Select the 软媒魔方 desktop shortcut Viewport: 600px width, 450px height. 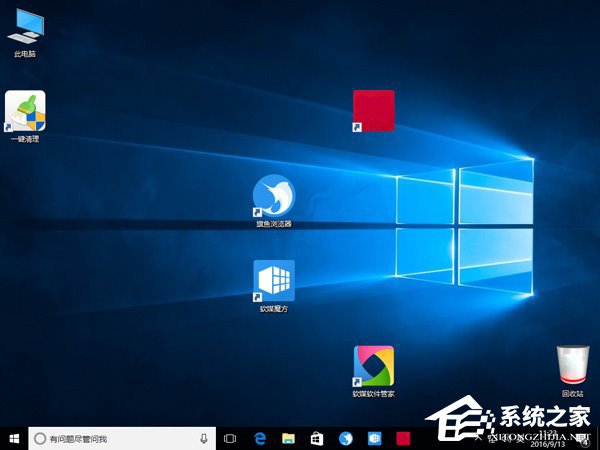coord(274,286)
